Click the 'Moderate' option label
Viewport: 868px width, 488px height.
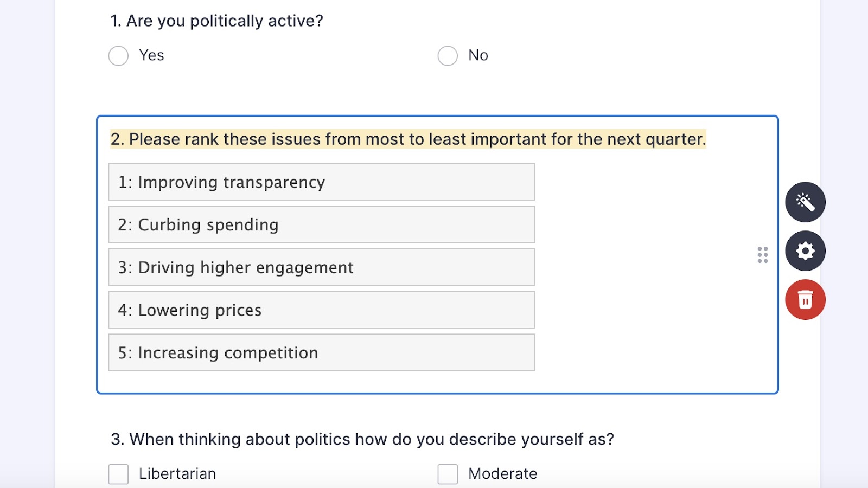click(x=502, y=474)
